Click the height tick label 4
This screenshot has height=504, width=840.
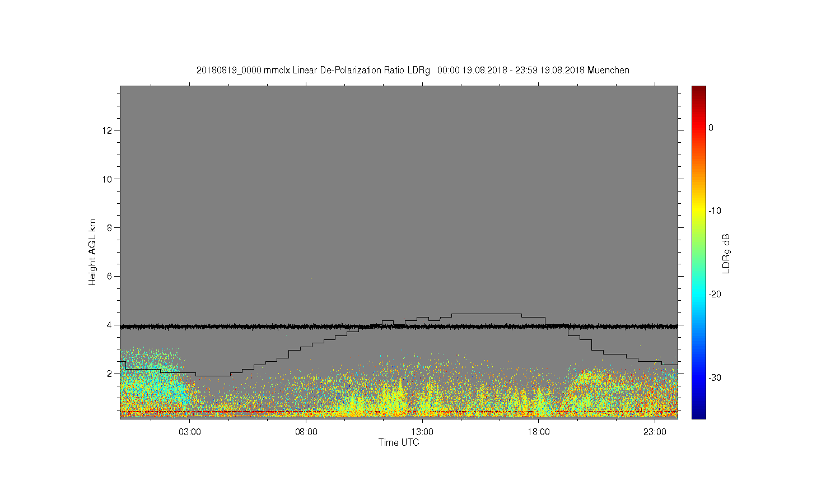click(110, 325)
